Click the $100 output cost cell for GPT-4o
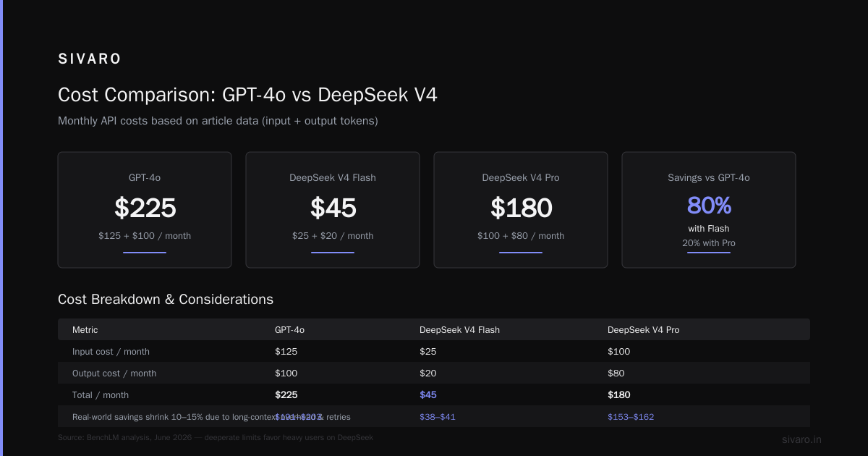This screenshot has width=868, height=456. coord(286,373)
